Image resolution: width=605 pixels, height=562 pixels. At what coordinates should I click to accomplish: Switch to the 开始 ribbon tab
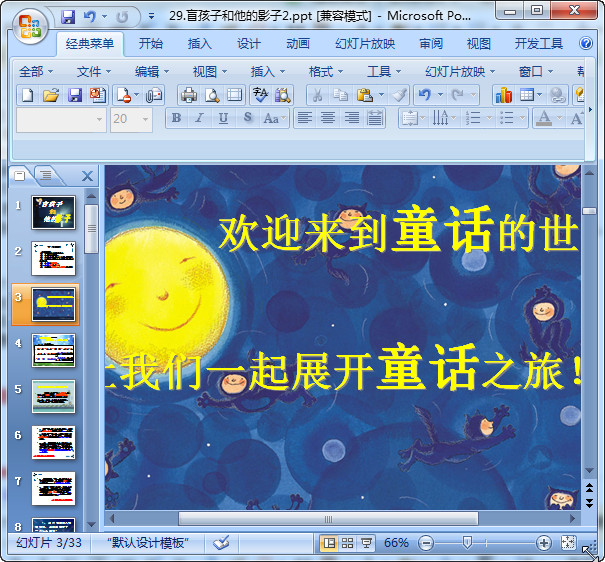pyautogui.click(x=151, y=43)
